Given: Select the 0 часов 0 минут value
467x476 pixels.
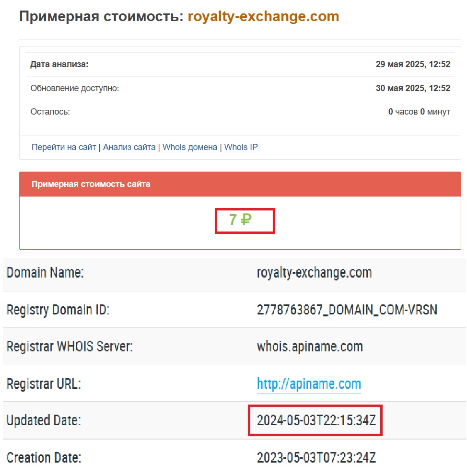Looking at the screenshot, I should pos(419,112).
